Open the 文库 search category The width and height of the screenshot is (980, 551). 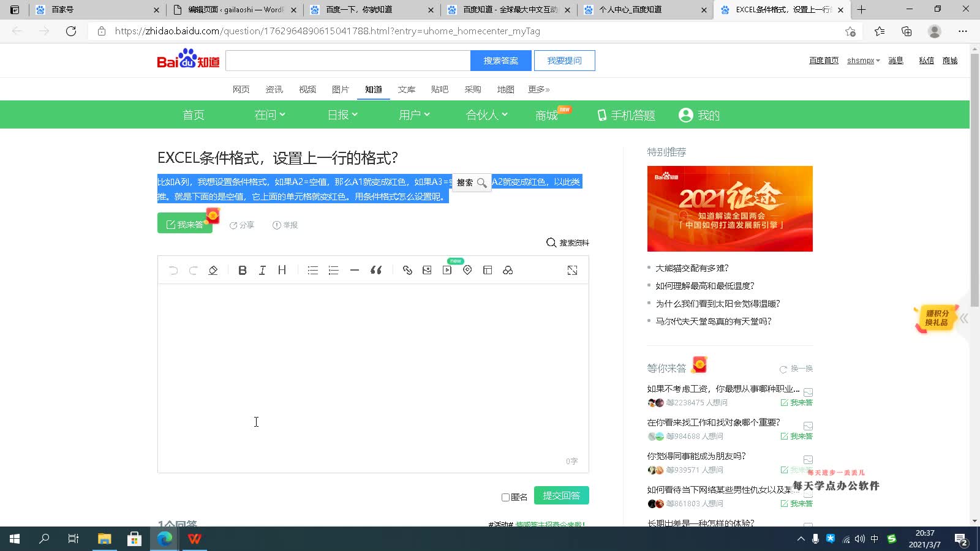(x=407, y=89)
